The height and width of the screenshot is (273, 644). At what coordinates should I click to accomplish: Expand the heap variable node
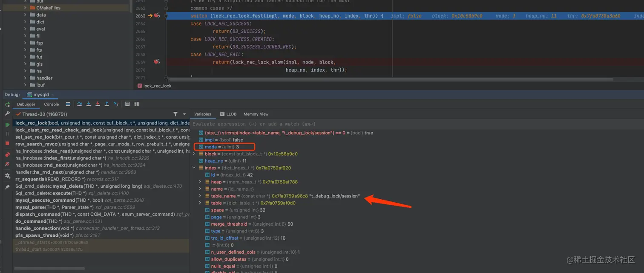[201, 182]
